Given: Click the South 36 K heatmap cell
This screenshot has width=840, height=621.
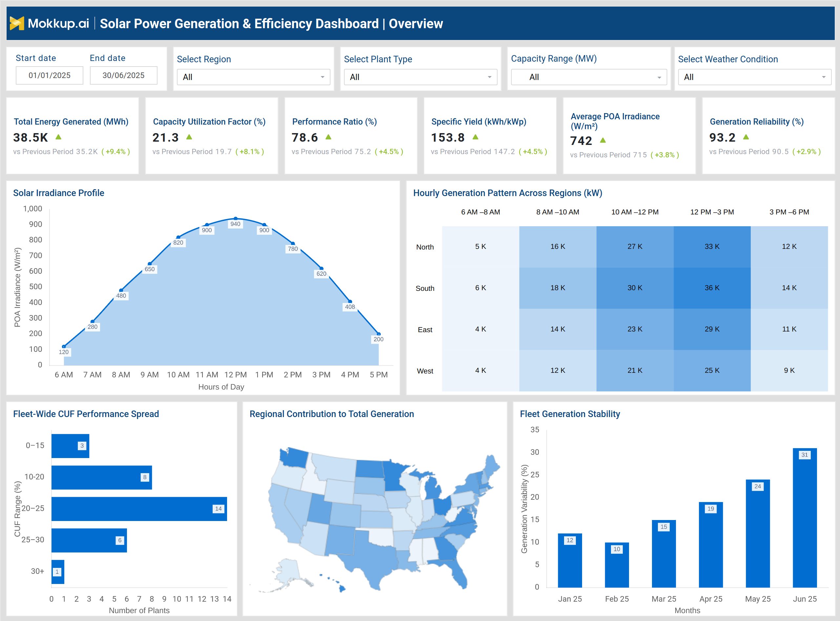Looking at the screenshot, I should [712, 288].
